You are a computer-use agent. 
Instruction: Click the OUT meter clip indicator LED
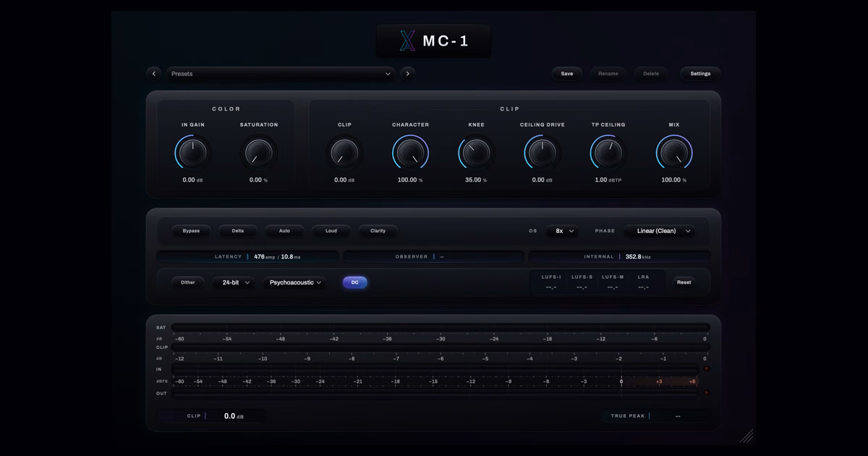pos(706,393)
